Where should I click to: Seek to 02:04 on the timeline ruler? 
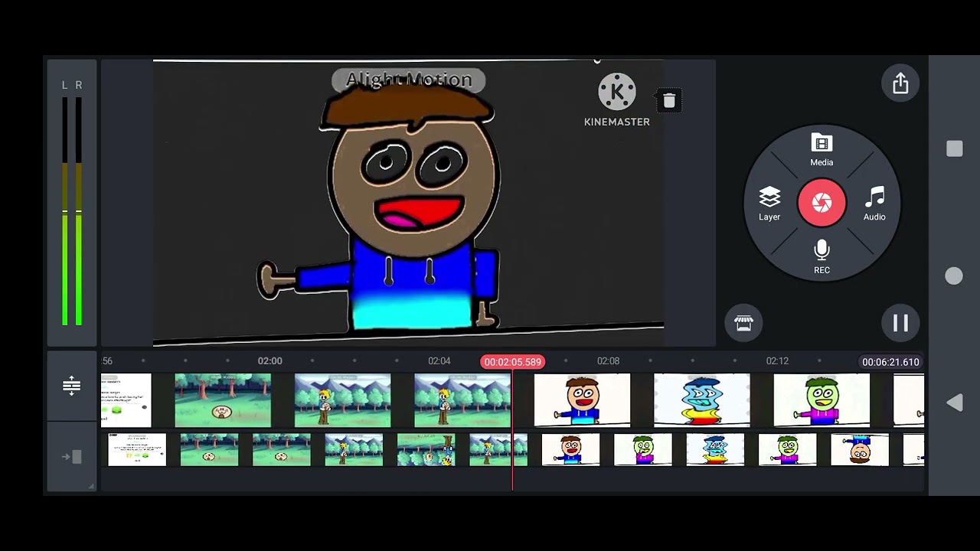pos(439,361)
